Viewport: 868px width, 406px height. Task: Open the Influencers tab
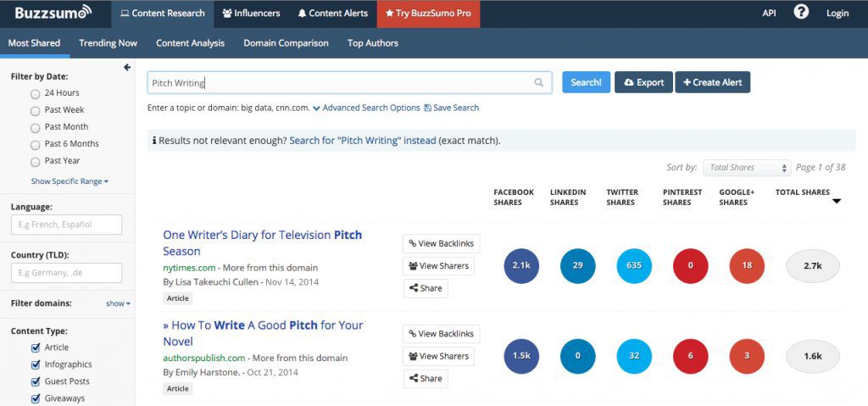(251, 14)
